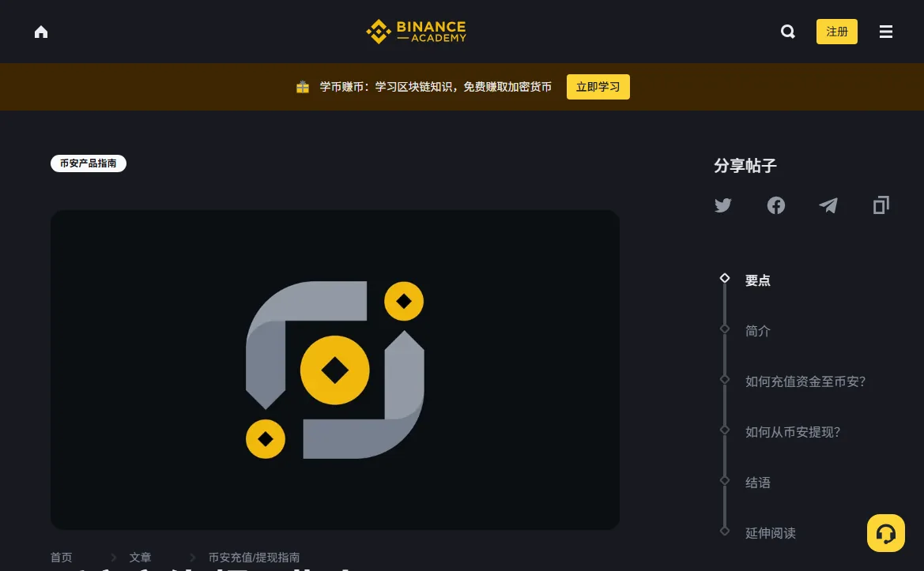Screen dimensions: 924x571
Task: Jump to the 结语 section
Action: click(x=758, y=483)
